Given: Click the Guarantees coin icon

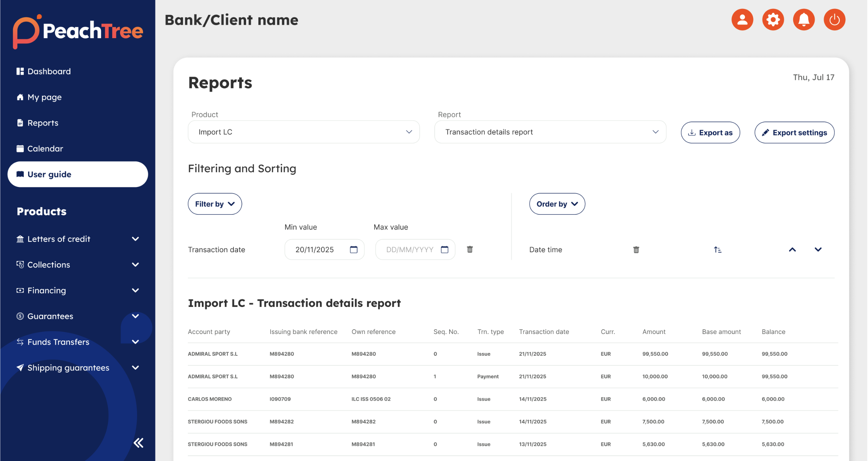Looking at the screenshot, I should (x=20, y=316).
